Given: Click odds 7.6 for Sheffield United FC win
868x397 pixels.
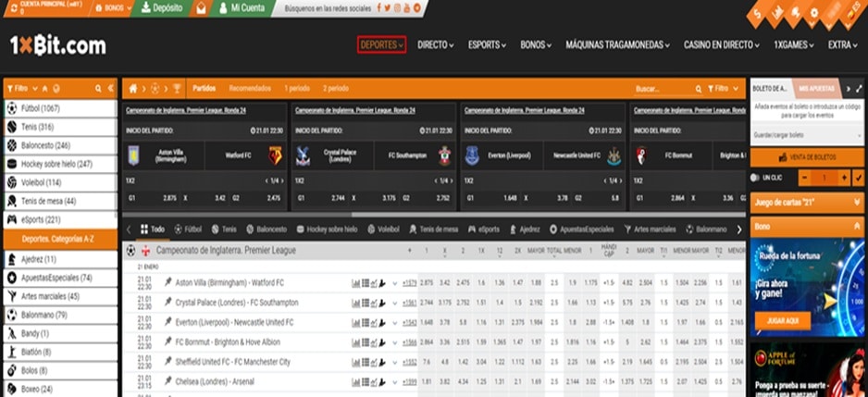Looking at the screenshot, I should pos(427,362).
